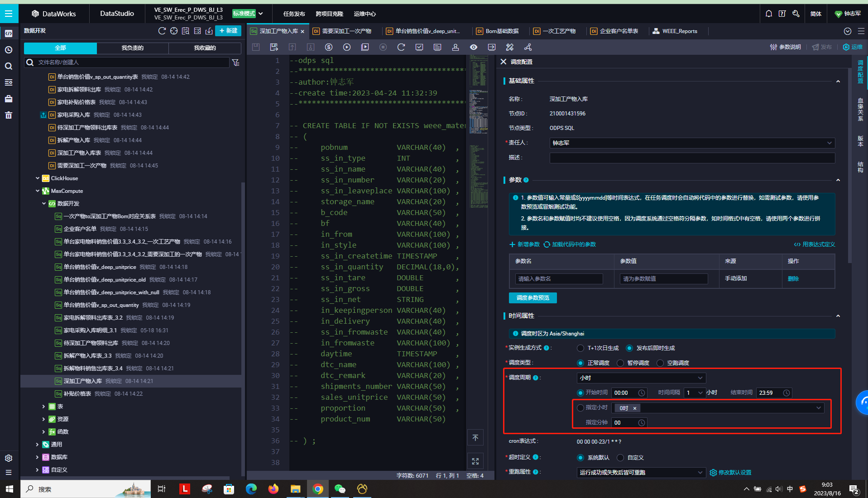Toggle fullscreen editor expand icon
The height and width of the screenshot is (498, 868).
pos(475,461)
